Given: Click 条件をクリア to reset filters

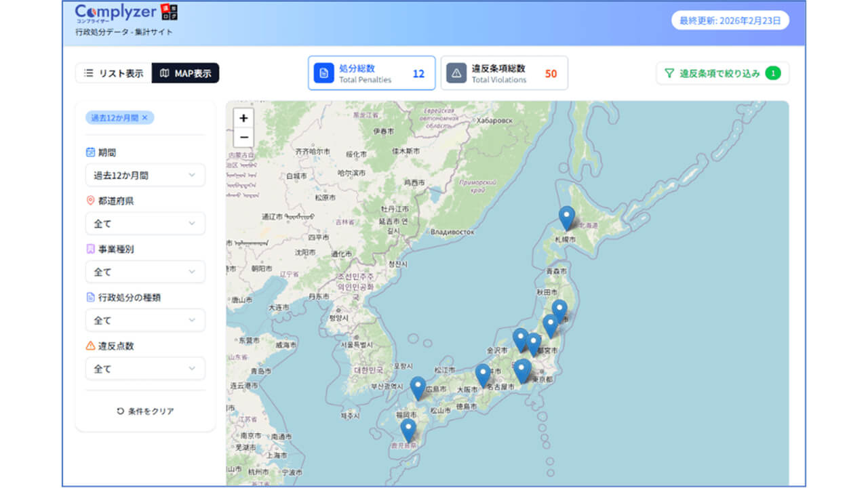Looking at the screenshot, I should [x=144, y=410].
